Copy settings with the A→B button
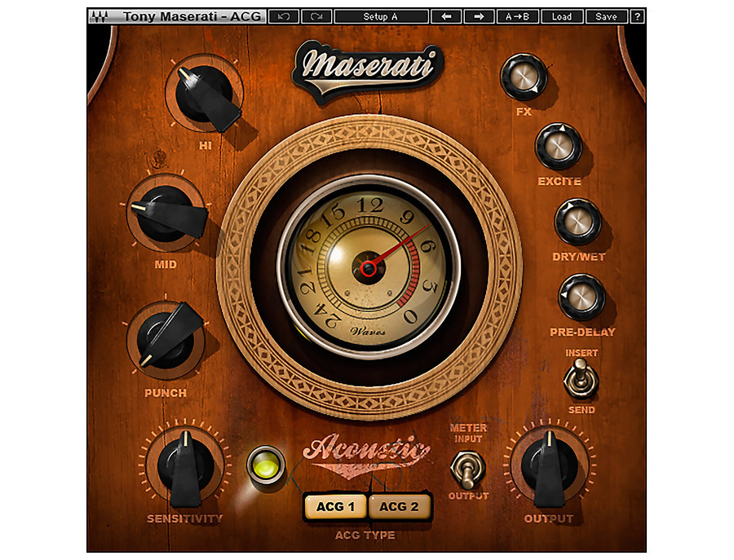The width and height of the screenshot is (734, 560). pyautogui.click(x=517, y=16)
